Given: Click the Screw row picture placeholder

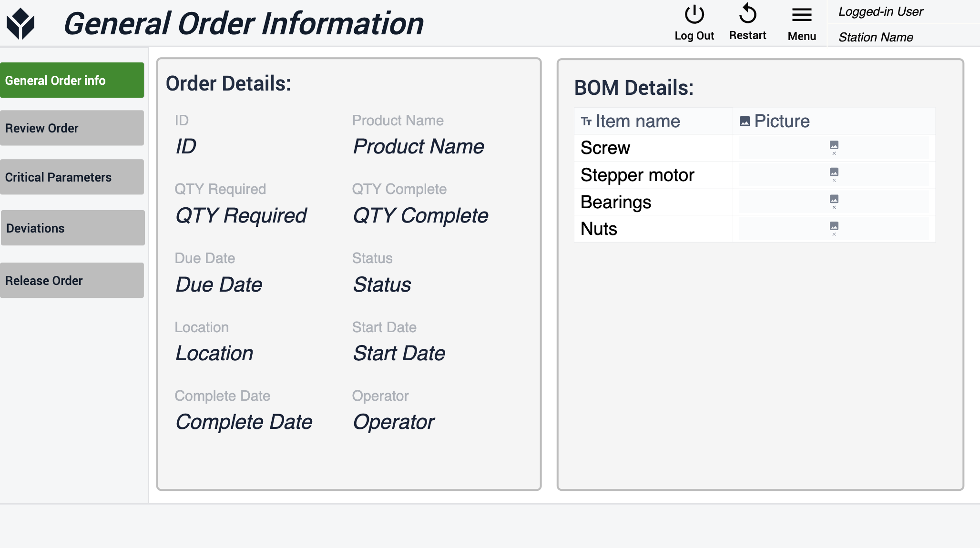Looking at the screenshot, I should tap(834, 148).
